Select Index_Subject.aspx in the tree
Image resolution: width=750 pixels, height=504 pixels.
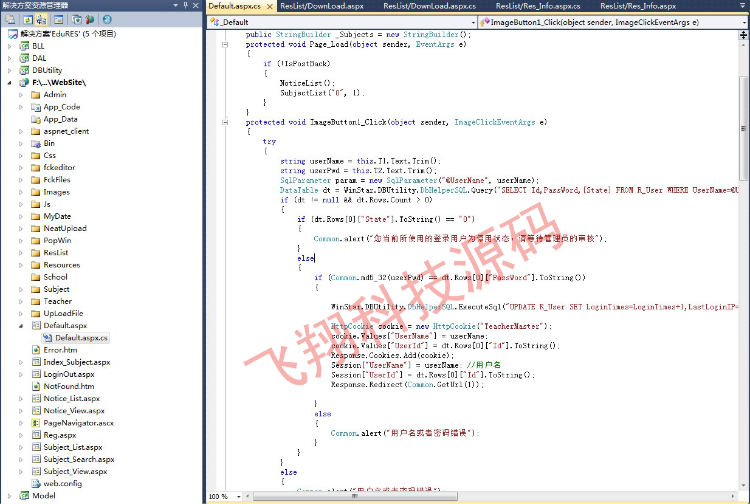pyautogui.click(x=77, y=362)
